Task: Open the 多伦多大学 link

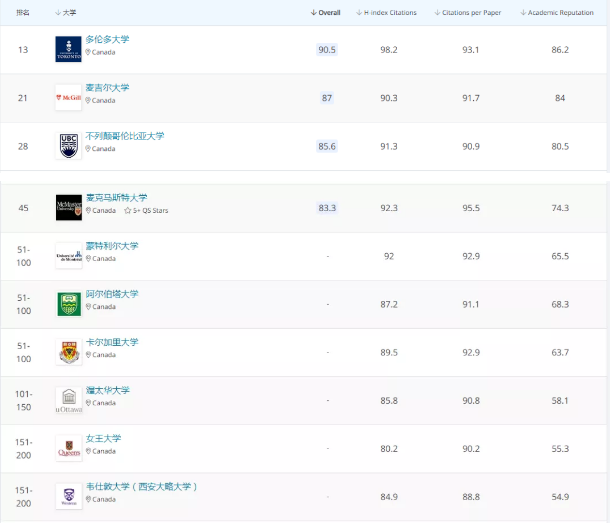Action: 107,39
